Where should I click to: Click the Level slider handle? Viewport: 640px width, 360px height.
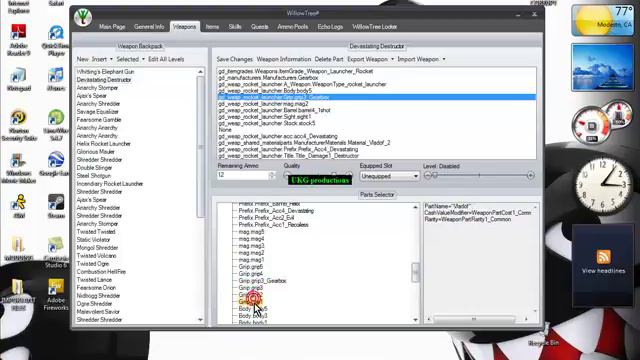click(435, 175)
